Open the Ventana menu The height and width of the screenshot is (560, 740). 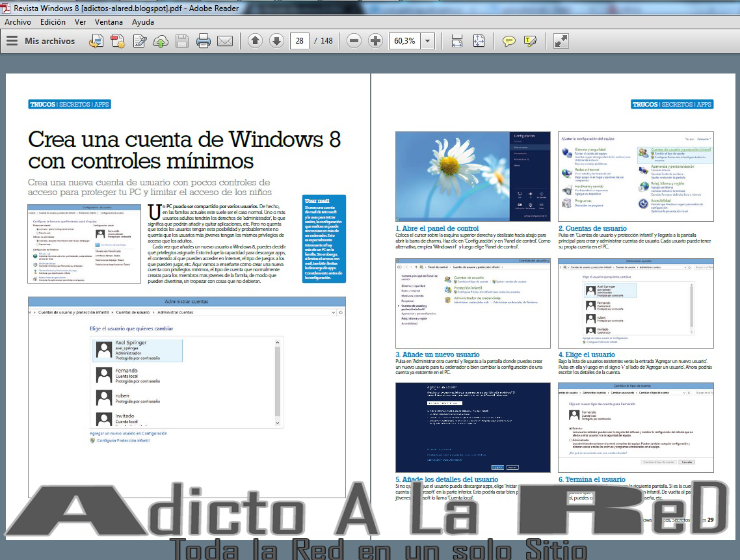pos(109,21)
